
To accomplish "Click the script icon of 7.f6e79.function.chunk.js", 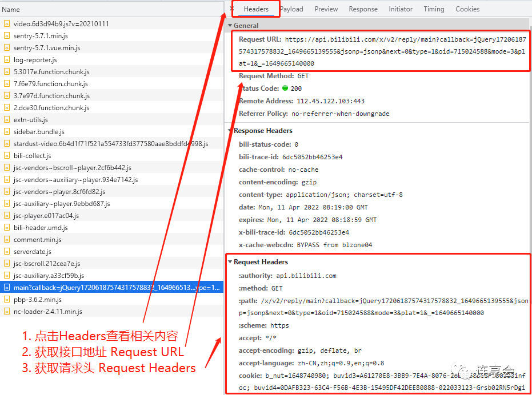I will point(6,84).
